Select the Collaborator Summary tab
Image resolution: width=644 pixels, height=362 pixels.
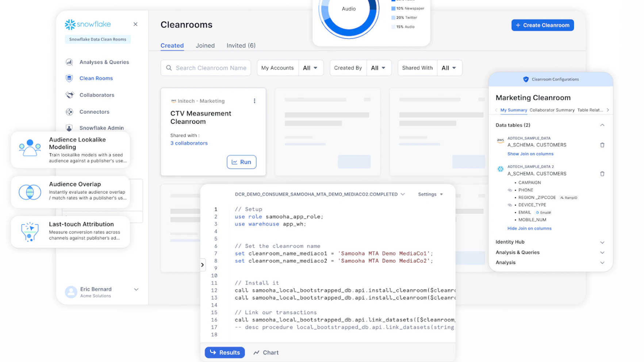click(552, 110)
